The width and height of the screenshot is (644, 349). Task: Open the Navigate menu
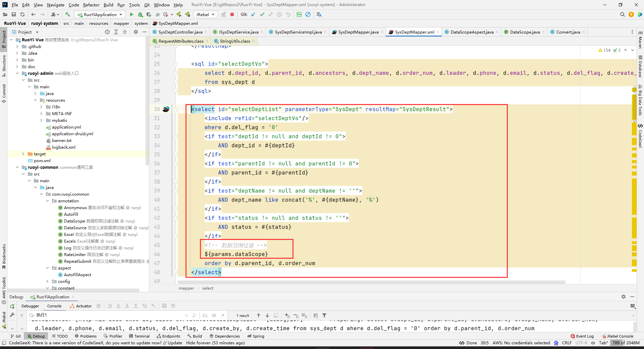(55, 5)
